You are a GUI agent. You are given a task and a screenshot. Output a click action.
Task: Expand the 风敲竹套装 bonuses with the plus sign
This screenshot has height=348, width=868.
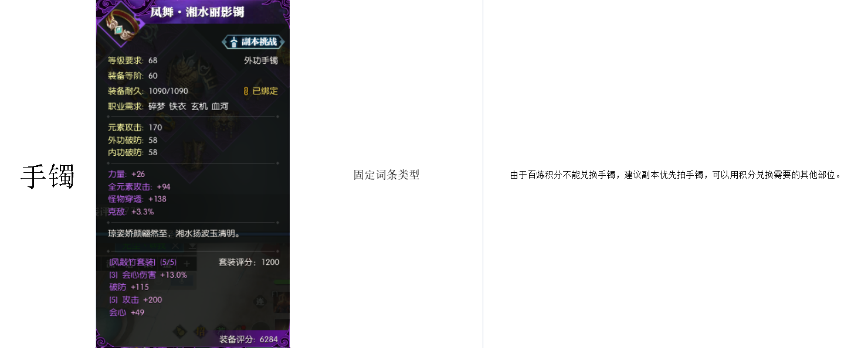click(x=187, y=262)
